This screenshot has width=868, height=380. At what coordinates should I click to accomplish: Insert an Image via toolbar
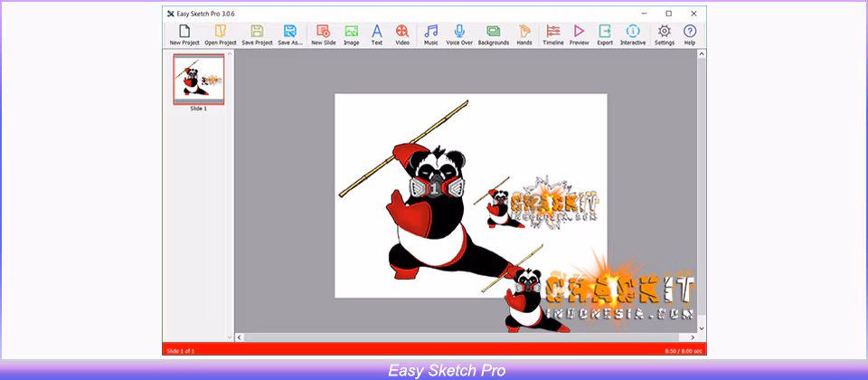352,35
